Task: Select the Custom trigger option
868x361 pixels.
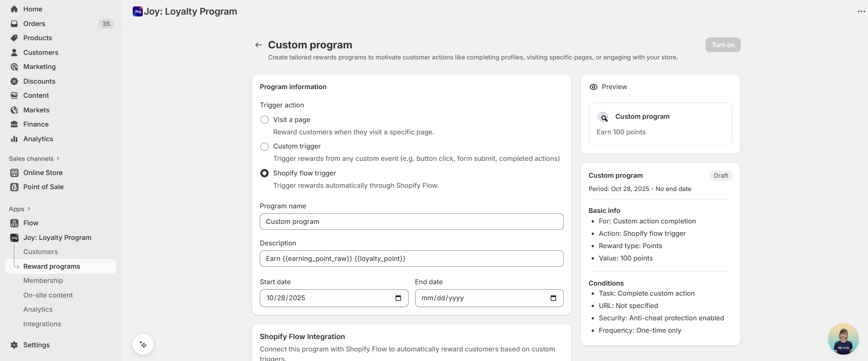Action: coord(264,147)
